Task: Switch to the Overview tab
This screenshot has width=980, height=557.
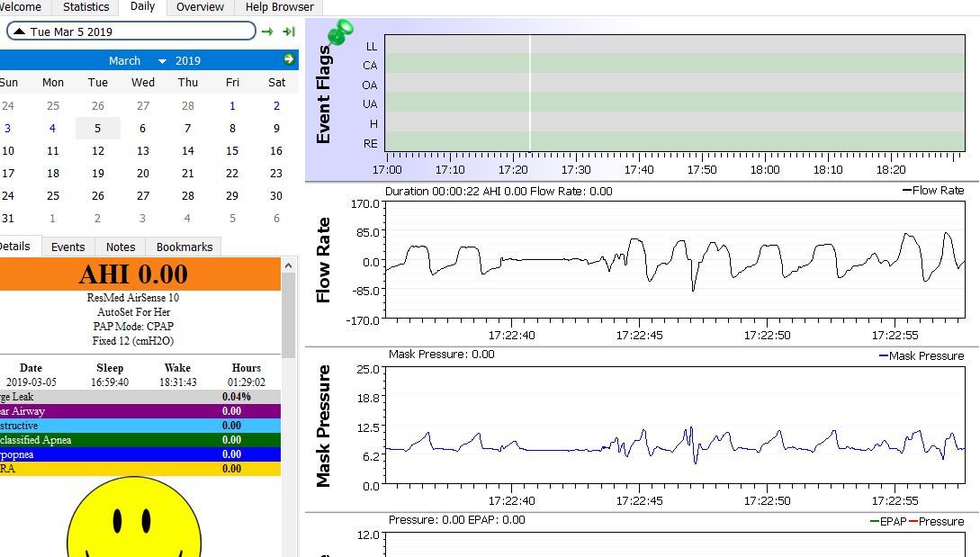Action: click(200, 7)
